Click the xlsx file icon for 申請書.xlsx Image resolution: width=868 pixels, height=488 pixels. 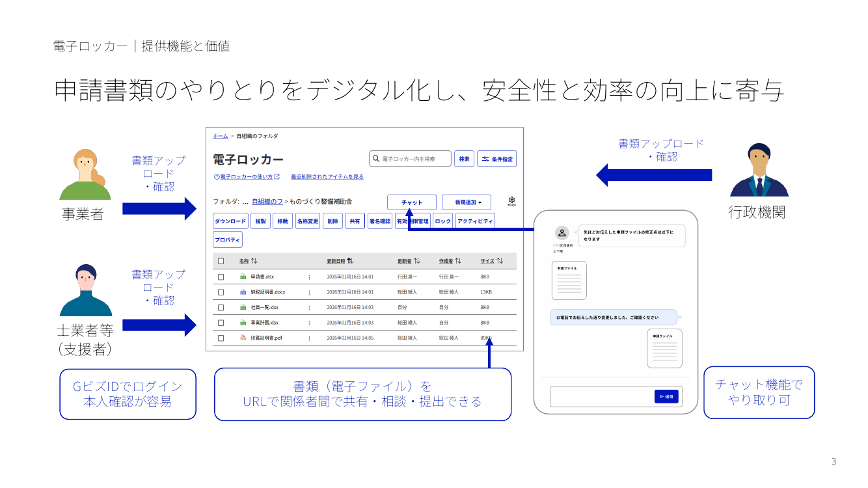point(243,277)
